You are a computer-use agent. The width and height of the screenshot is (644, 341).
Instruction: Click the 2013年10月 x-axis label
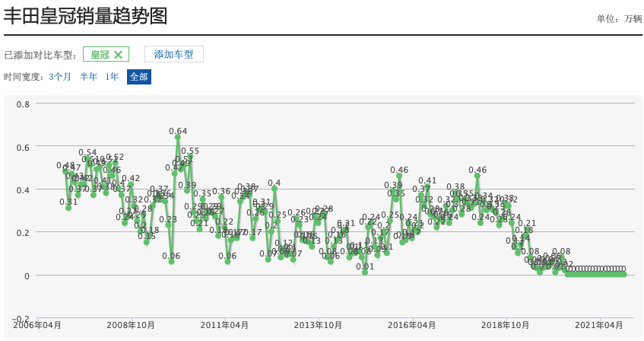318,325
